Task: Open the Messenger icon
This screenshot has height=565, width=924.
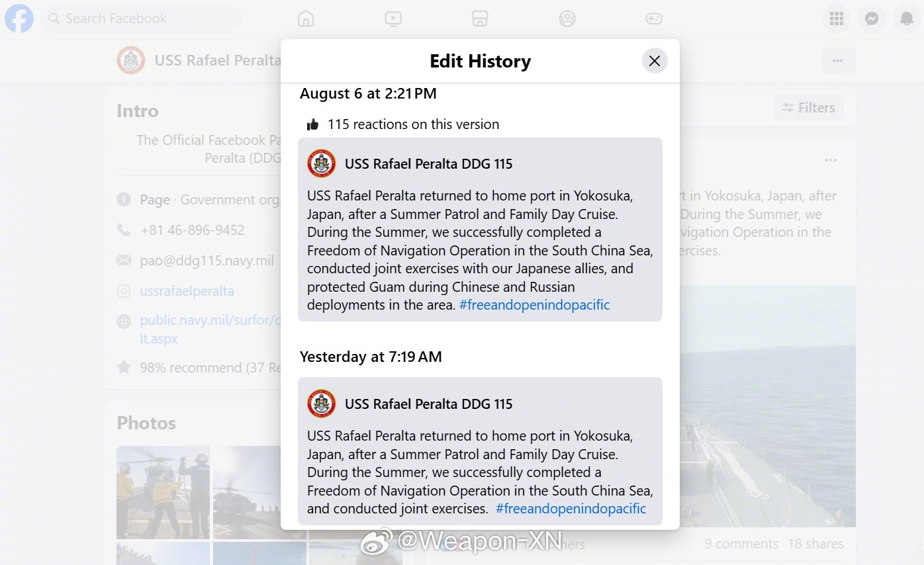Action: pyautogui.click(x=872, y=19)
